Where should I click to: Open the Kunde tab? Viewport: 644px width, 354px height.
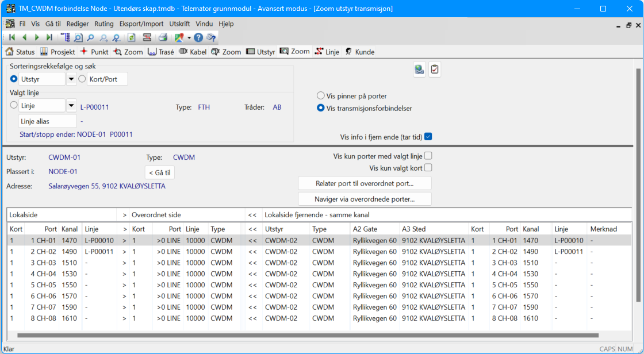click(x=359, y=52)
